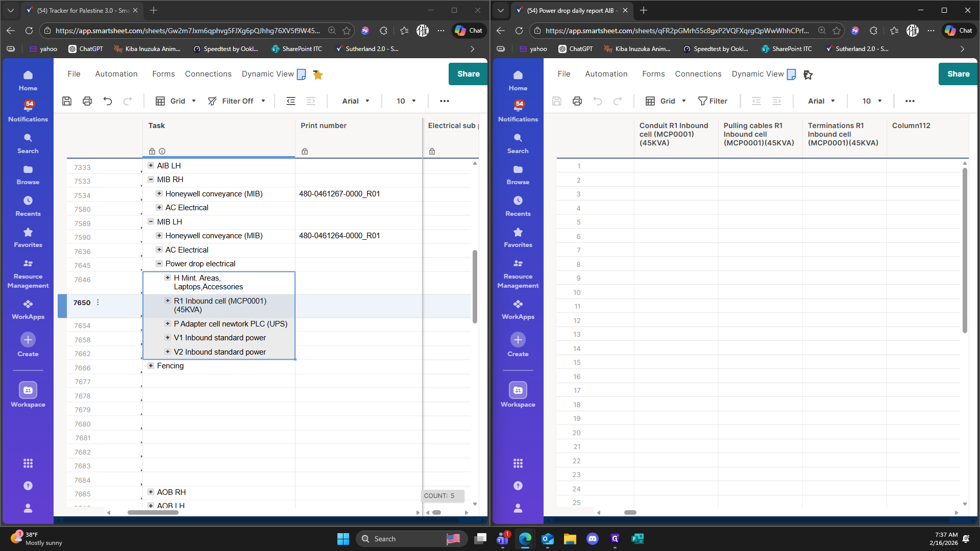Toggle favorite star on Power drop sheet
This screenshot has height=551, width=980.
click(x=808, y=75)
